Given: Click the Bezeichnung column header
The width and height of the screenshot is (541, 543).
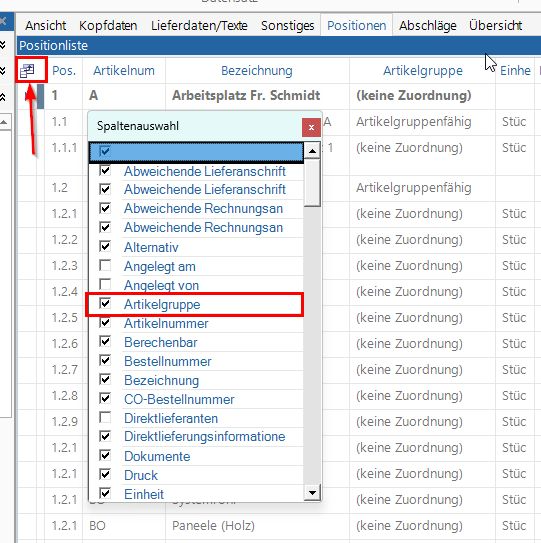Looking at the screenshot, I should (x=257, y=71).
